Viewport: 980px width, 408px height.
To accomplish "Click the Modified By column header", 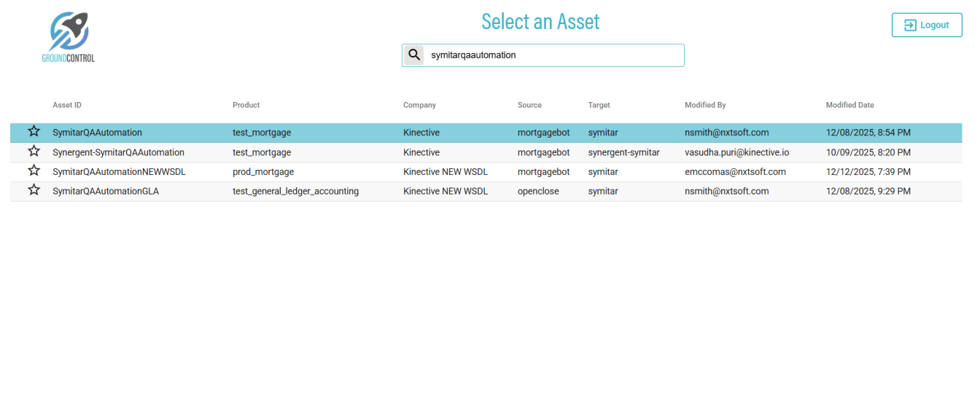I will [x=705, y=105].
